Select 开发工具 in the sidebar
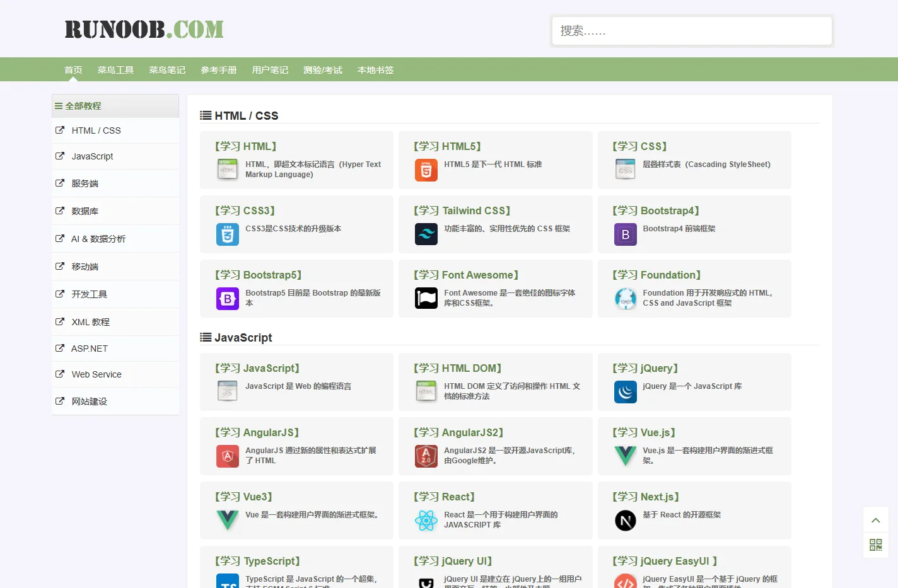This screenshot has height=588, width=898. [115, 294]
